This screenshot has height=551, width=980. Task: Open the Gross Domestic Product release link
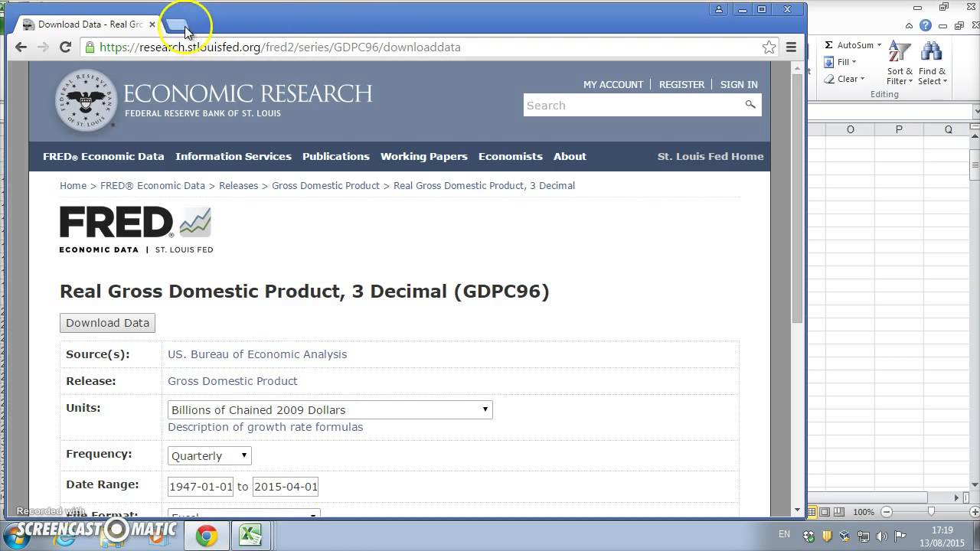point(233,381)
